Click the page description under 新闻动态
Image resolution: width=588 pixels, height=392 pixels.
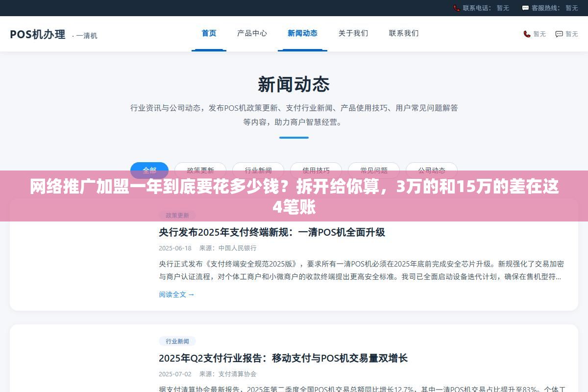(x=294, y=115)
